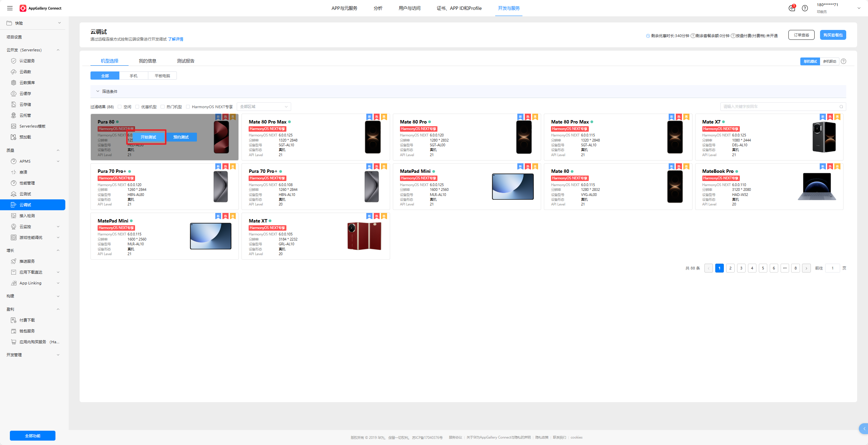868x445 pixels.
Task: Click the 开始测试 button on Pura 80
Action: point(148,137)
